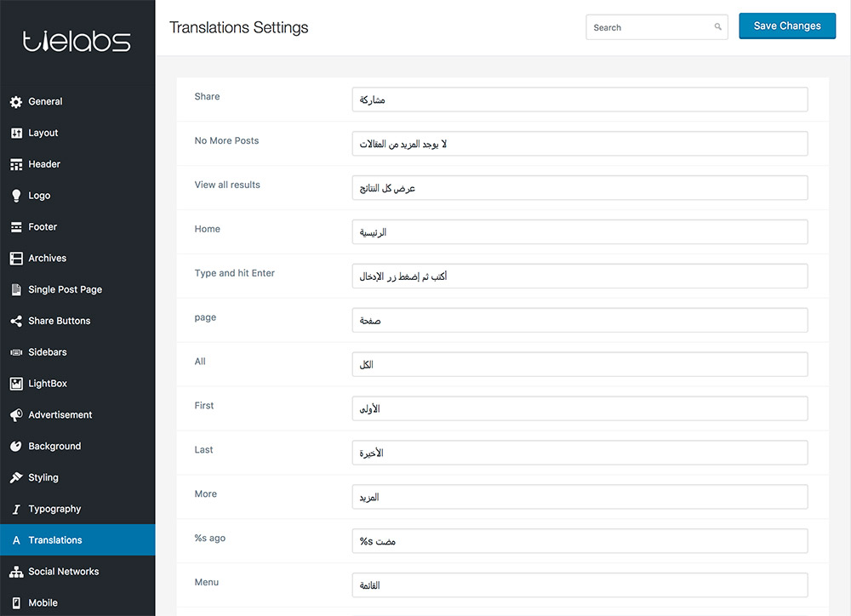Edit the %s ago translation field
The width and height of the screenshot is (851, 616).
580,541
